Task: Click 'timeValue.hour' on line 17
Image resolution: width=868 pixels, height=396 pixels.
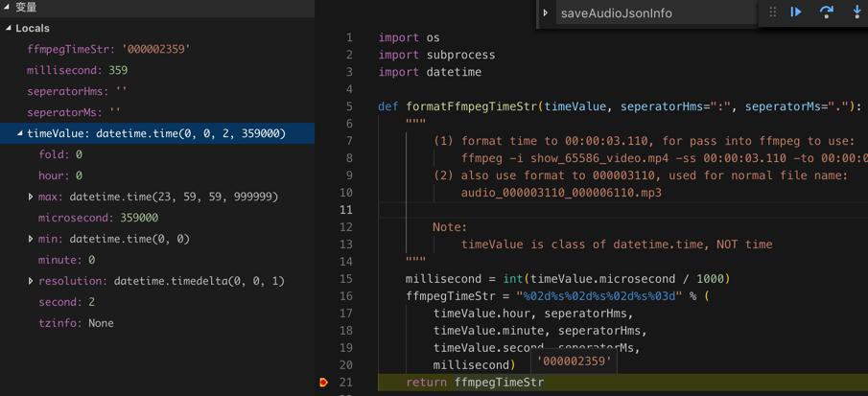Action: point(481,314)
